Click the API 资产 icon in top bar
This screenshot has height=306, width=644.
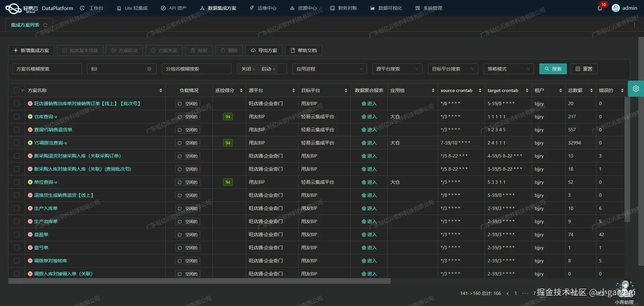pyautogui.click(x=163, y=8)
